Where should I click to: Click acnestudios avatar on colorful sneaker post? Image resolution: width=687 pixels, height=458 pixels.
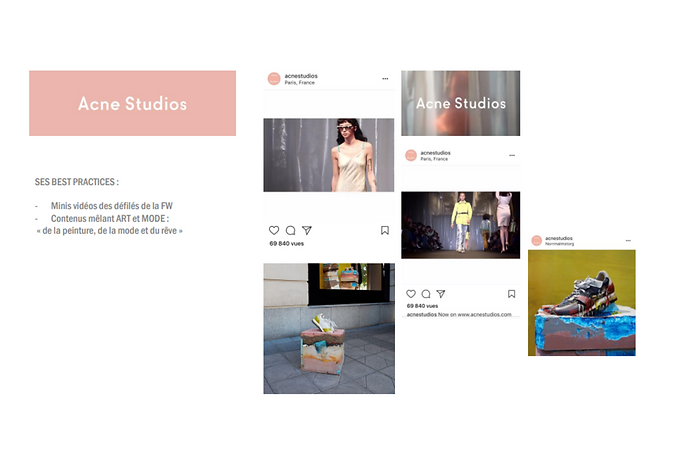pyautogui.click(x=537, y=240)
